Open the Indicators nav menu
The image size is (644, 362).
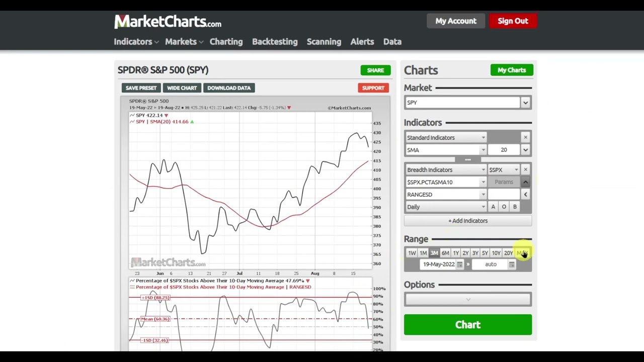point(136,42)
